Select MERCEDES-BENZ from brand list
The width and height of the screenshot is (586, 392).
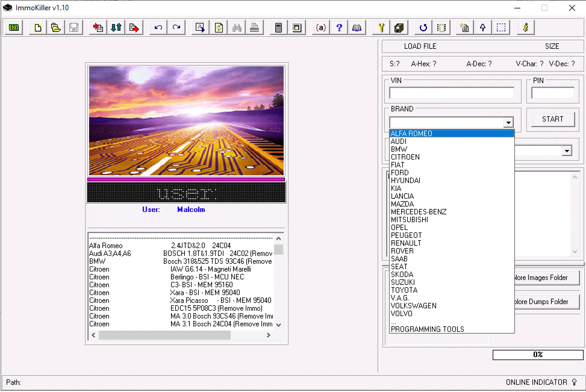tap(452, 212)
